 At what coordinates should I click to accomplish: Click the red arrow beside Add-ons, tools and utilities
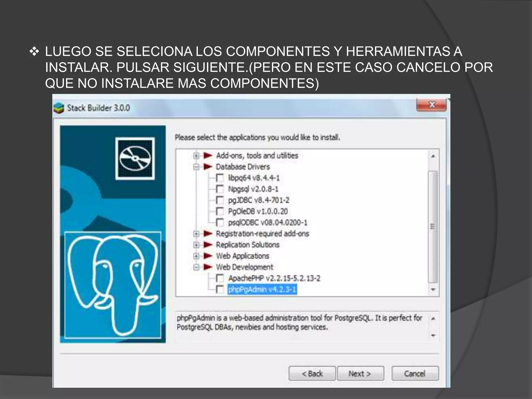[x=208, y=156]
